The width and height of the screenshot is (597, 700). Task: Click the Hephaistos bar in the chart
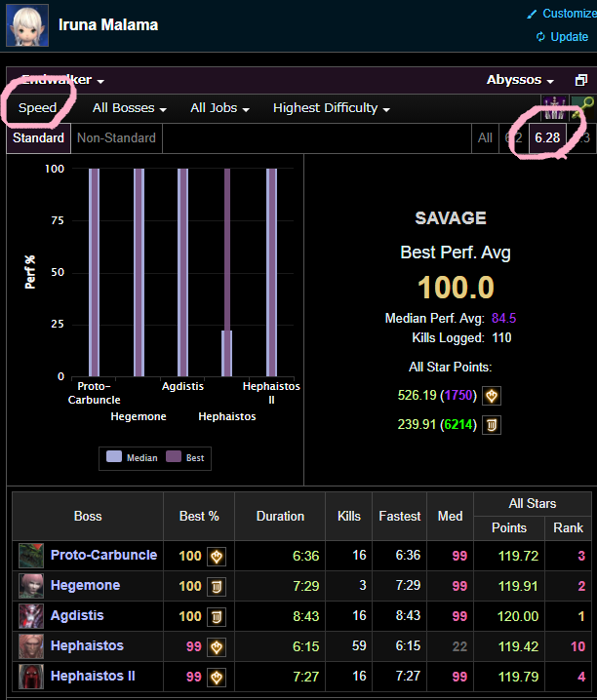[x=227, y=272]
